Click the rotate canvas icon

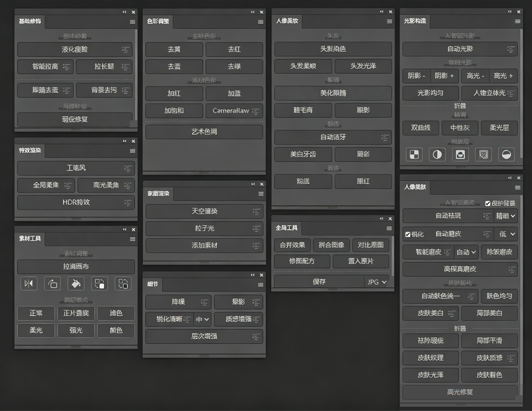(52, 283)
